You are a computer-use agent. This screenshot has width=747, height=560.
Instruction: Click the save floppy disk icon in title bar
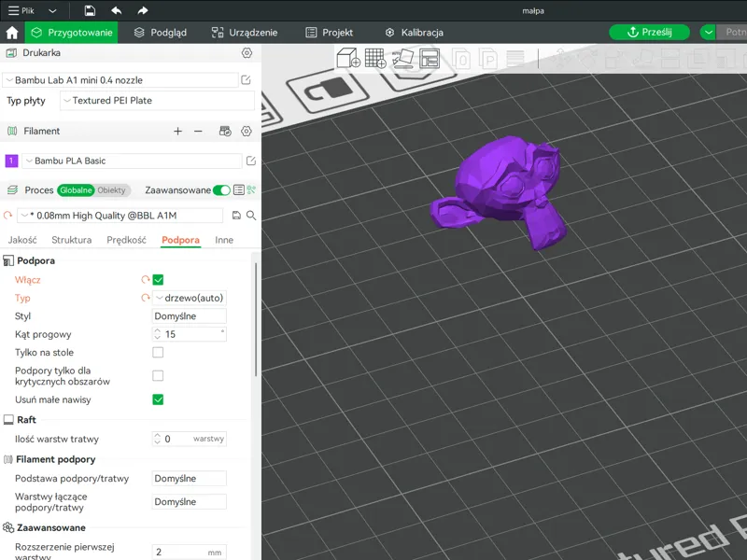coord(90,10)
